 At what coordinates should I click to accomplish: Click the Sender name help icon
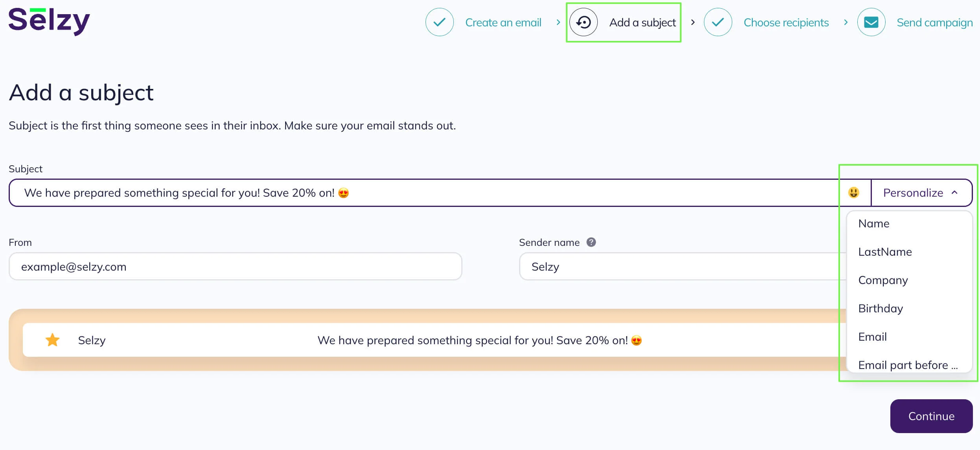click(x=591, y=242)
